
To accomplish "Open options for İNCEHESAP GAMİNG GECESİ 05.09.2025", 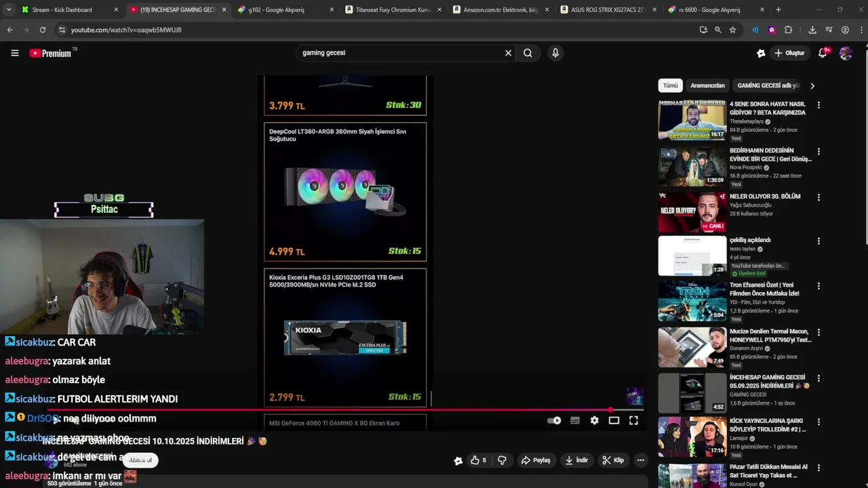I will 818,378.
